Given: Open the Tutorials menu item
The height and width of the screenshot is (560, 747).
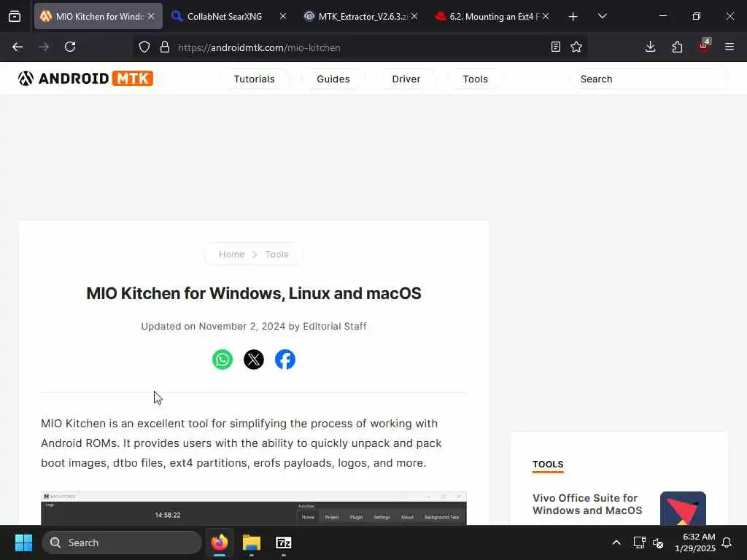Looking at the screenshot, I should [254, 79].
